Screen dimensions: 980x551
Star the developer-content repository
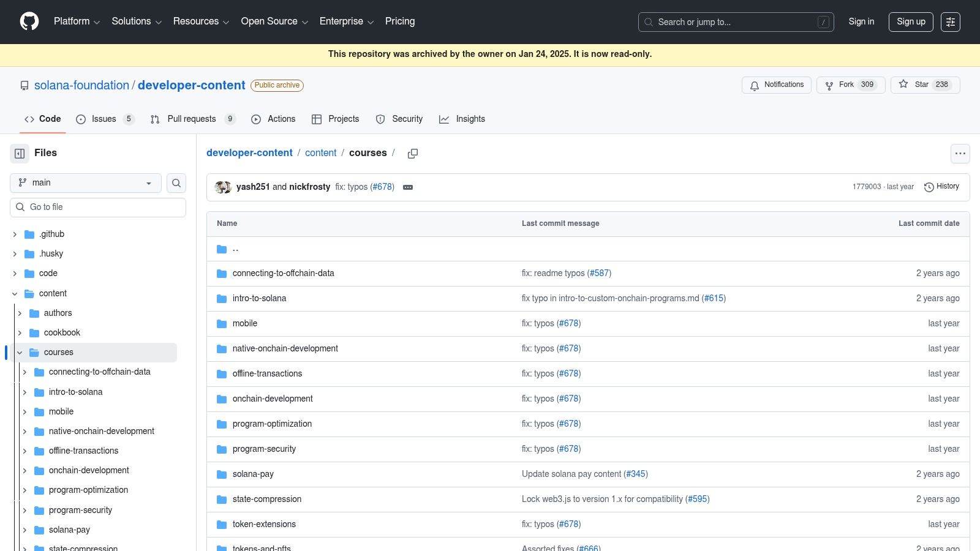pyautogui.click(x=925, y=85)
